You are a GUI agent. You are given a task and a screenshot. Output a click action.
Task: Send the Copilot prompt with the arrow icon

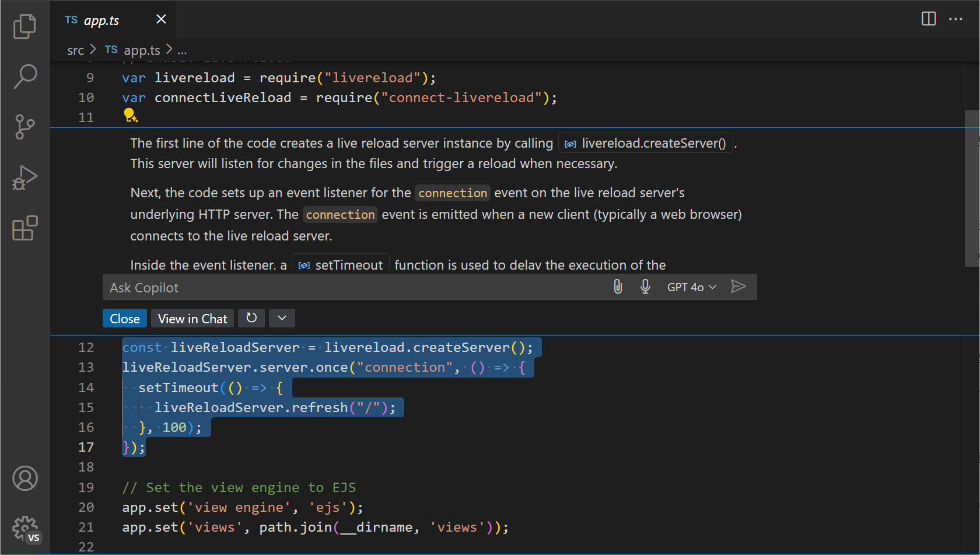(738, 287)
